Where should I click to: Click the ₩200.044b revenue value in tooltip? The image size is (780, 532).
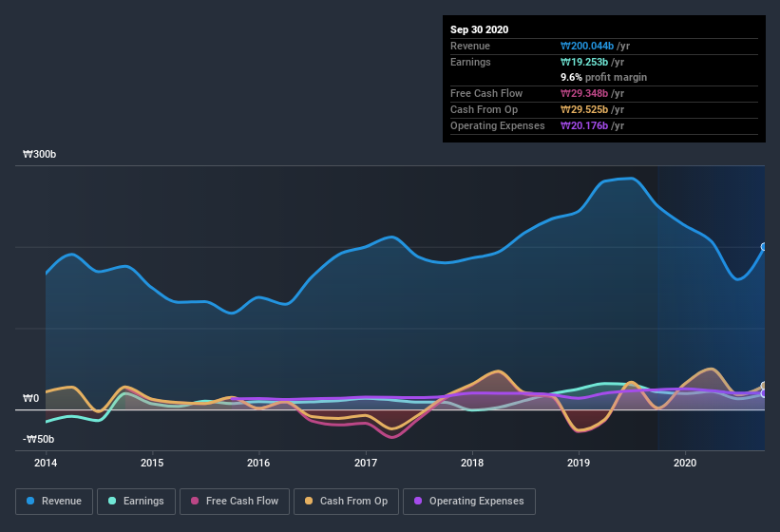pos(594,46)
